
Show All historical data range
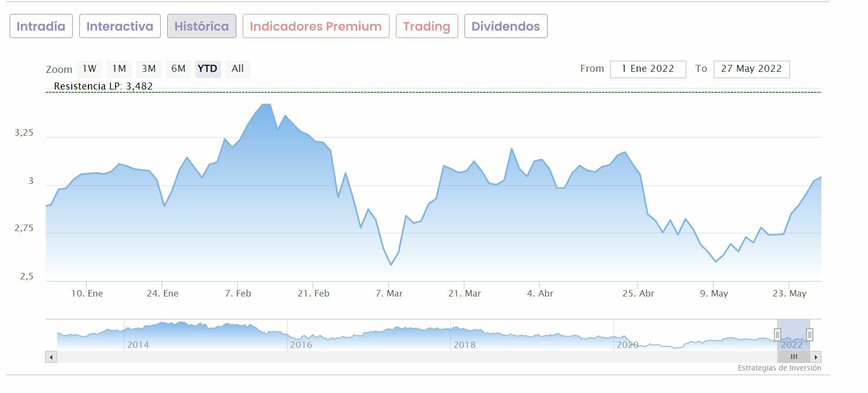coord(237,69)
